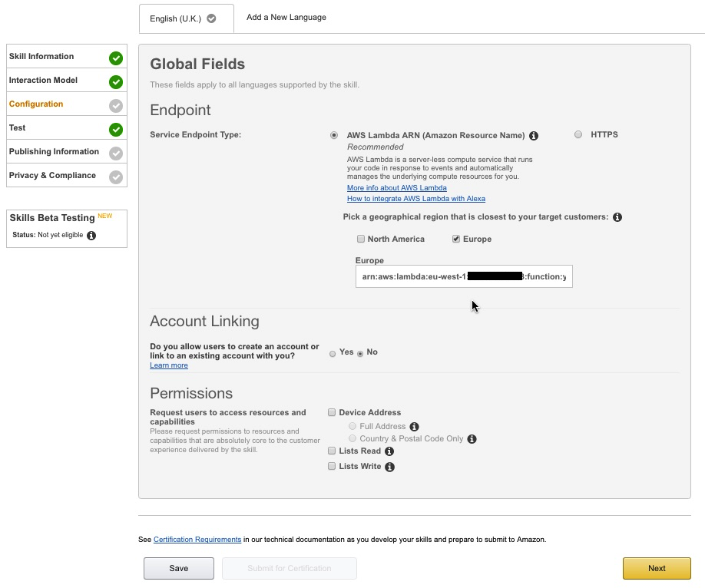Click the Skills Beta Testing heading

coord(52,218)
